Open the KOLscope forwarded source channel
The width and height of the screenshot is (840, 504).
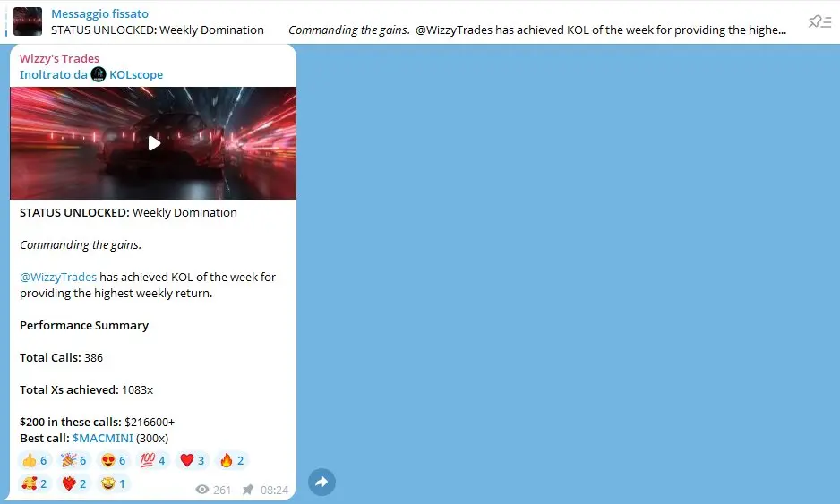(136, 74)
